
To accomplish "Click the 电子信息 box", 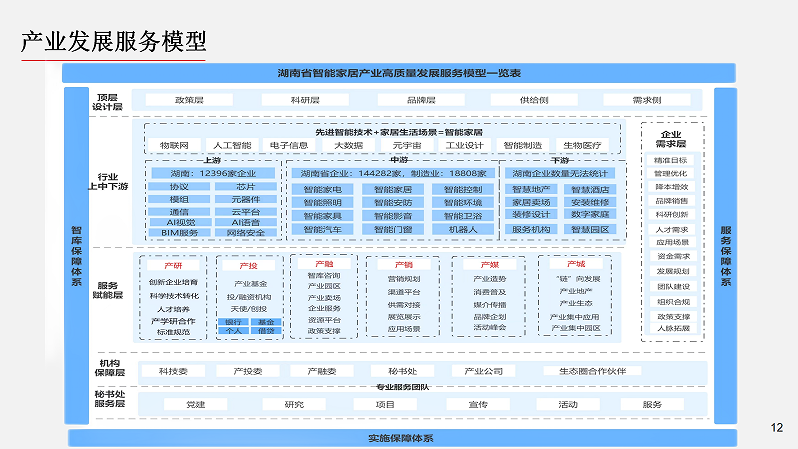I will 289,145.
